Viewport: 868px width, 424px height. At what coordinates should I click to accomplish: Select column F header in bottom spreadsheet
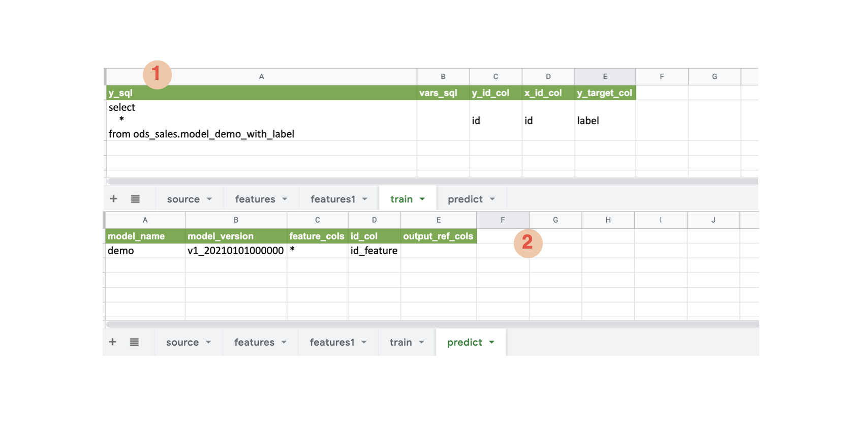click(x=503, y=220)
